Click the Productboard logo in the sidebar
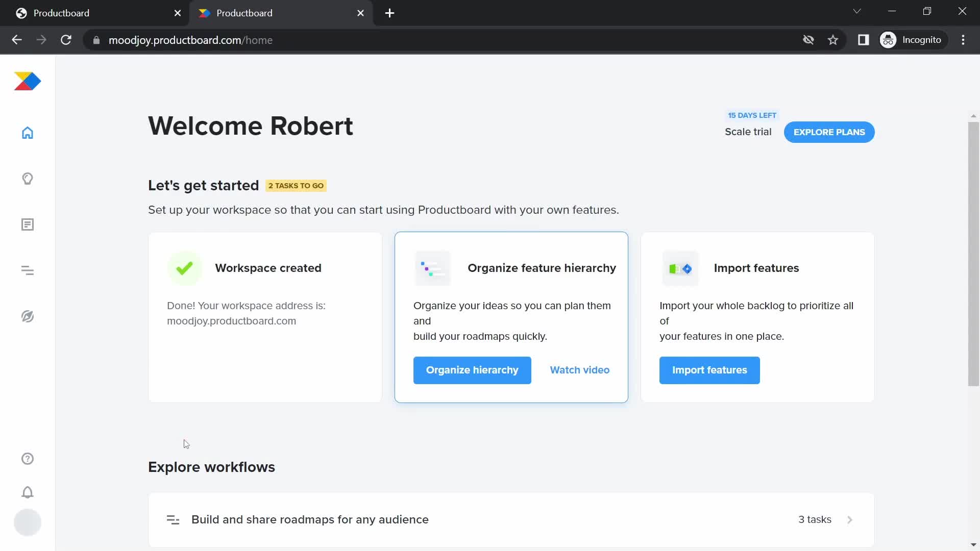This screenshot has height=551, width=980. [x=28, y=82]
